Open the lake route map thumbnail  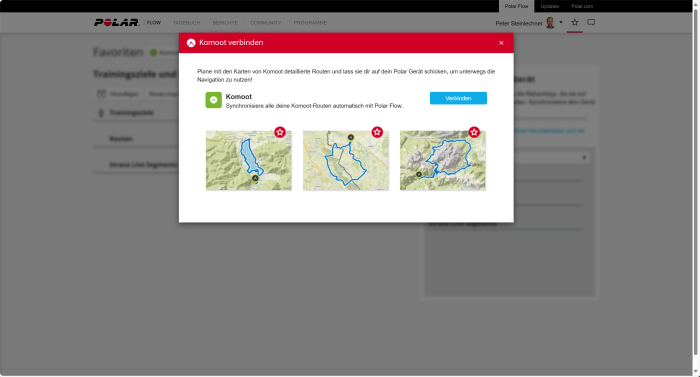[x=249, y=160]
